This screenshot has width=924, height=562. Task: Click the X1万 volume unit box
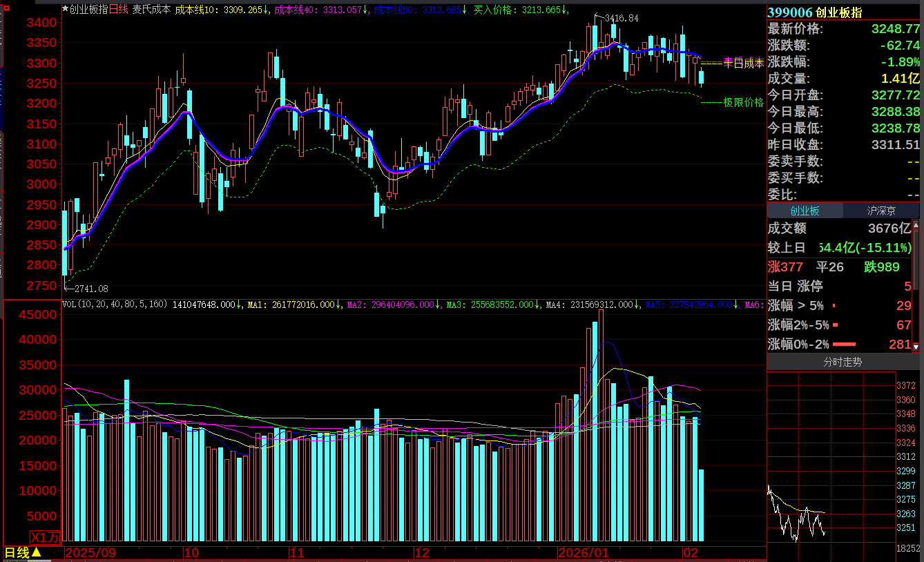tap(46, 537)
